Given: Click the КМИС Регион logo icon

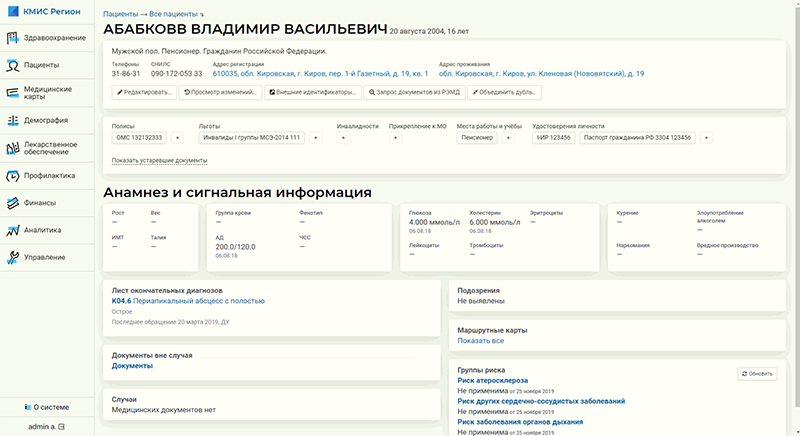Looking at the screenshot, I should pos(13,11).
